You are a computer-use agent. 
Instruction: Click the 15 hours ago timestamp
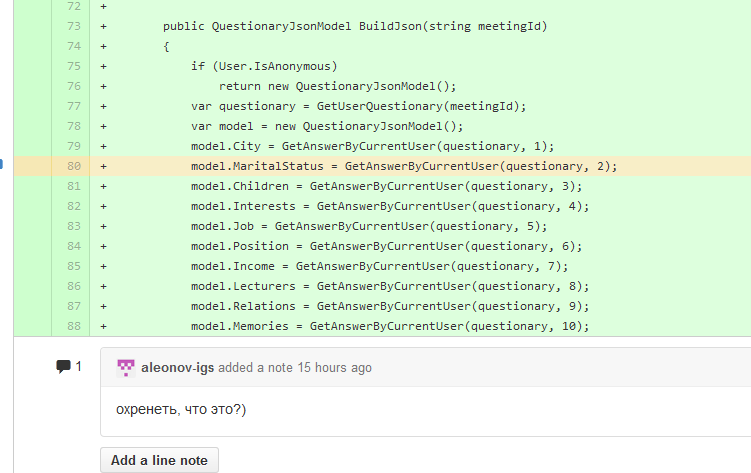coord(334,368)
